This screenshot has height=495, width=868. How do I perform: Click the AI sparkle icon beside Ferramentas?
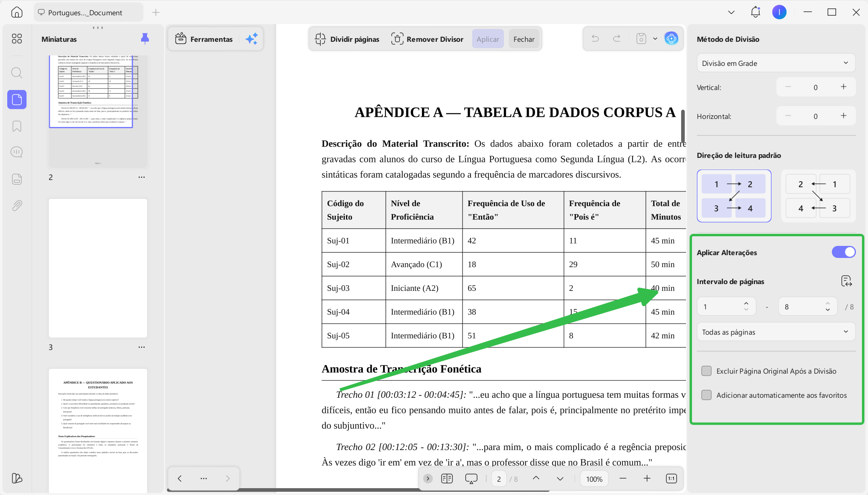[252, 39]
